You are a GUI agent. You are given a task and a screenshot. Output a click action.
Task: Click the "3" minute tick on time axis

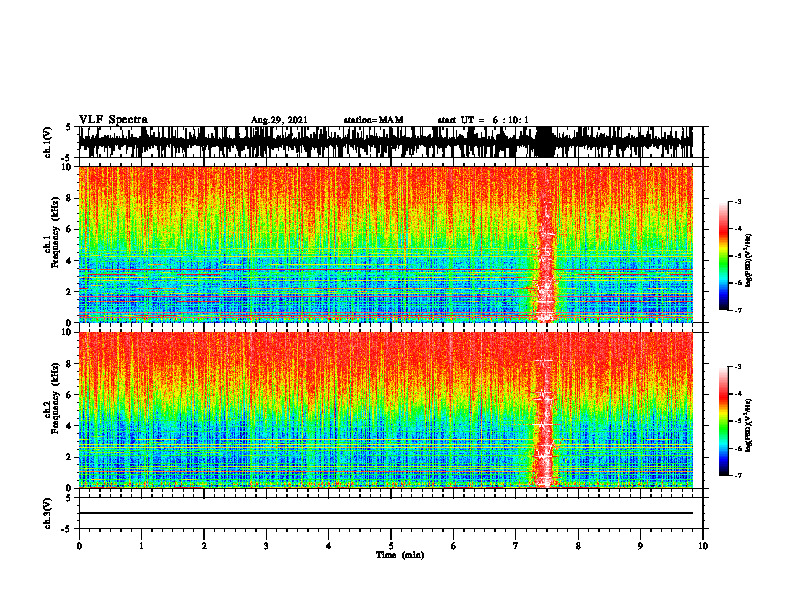(x=266, y=546)
